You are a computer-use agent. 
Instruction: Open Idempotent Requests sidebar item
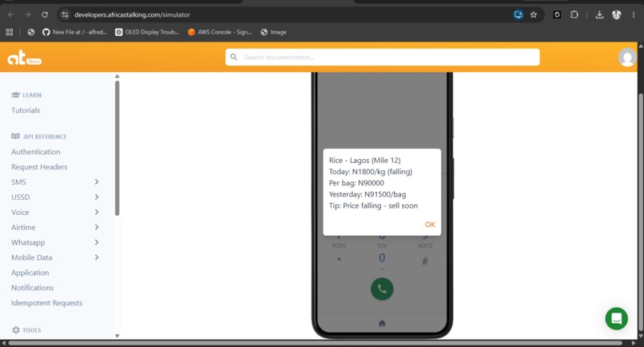[47, 303]
